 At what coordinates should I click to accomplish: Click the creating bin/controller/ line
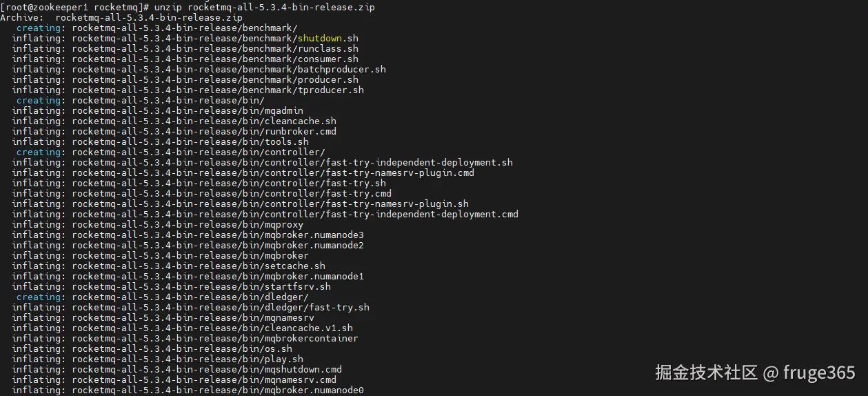[171, 152]
